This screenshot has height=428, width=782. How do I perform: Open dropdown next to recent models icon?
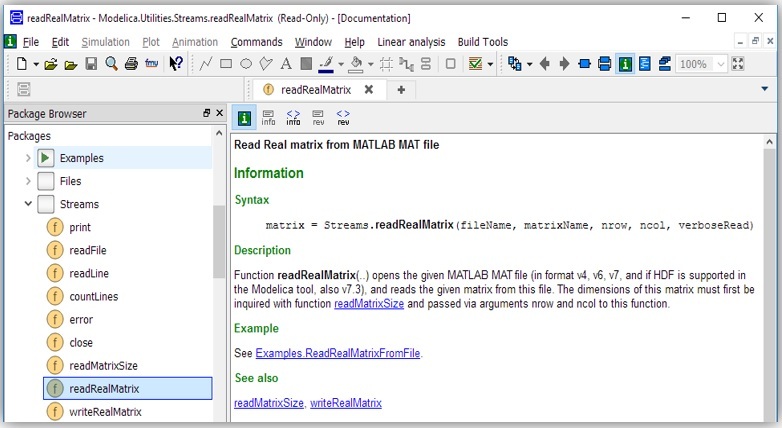(530, 64)
